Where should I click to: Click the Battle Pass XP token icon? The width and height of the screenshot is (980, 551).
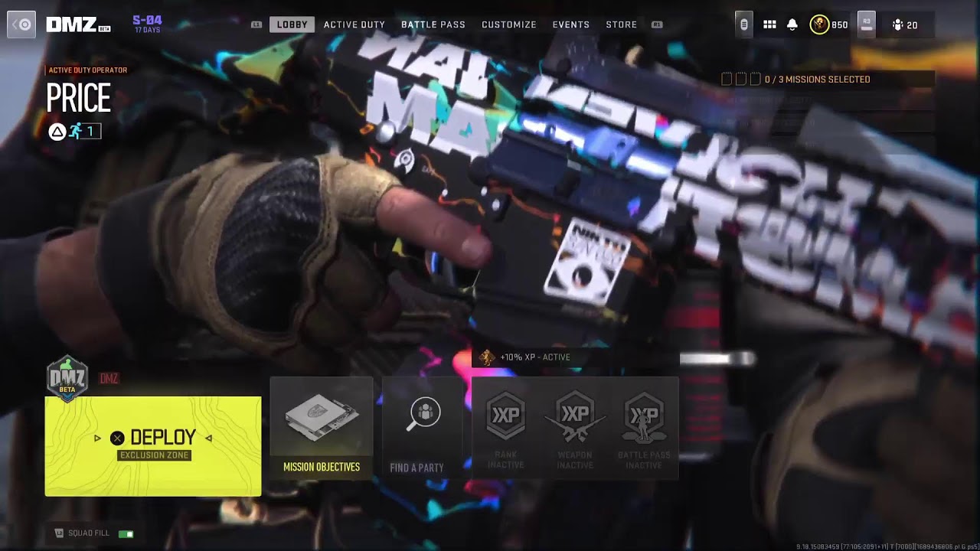tap(644, 417)
